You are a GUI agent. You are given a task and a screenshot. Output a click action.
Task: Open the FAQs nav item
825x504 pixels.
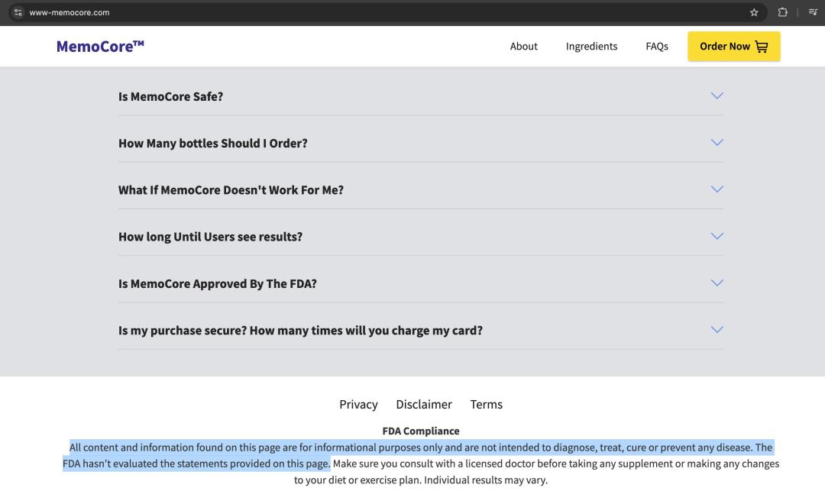tap(656, 47)
